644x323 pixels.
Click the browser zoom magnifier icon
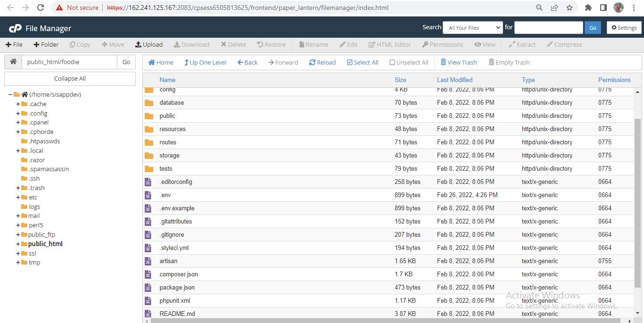[x=539, y=8]
